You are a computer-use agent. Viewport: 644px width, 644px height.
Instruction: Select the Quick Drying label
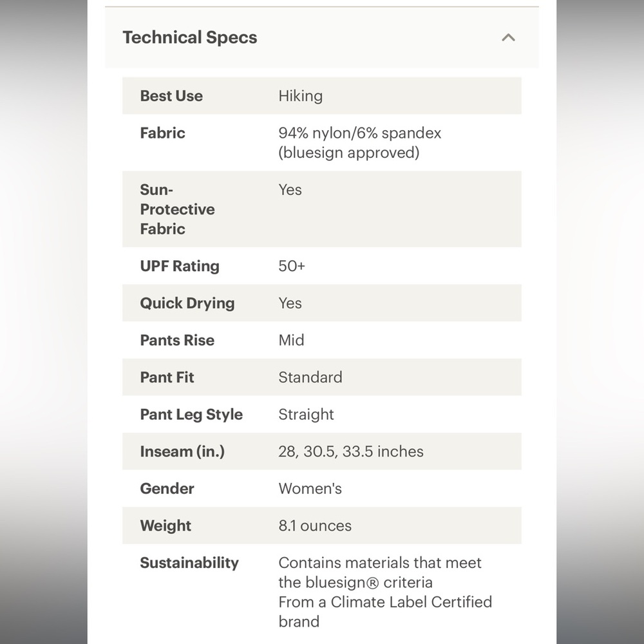coord(187,303)
